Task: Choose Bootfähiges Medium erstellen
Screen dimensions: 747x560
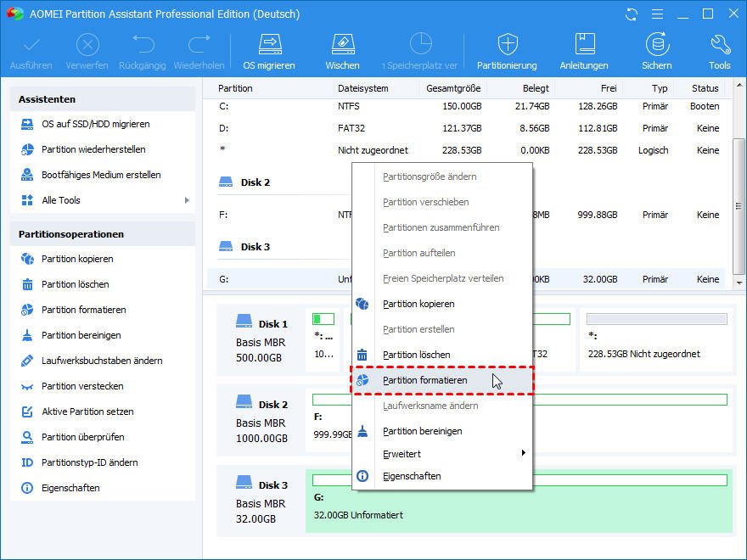Action: pos(103,175)
